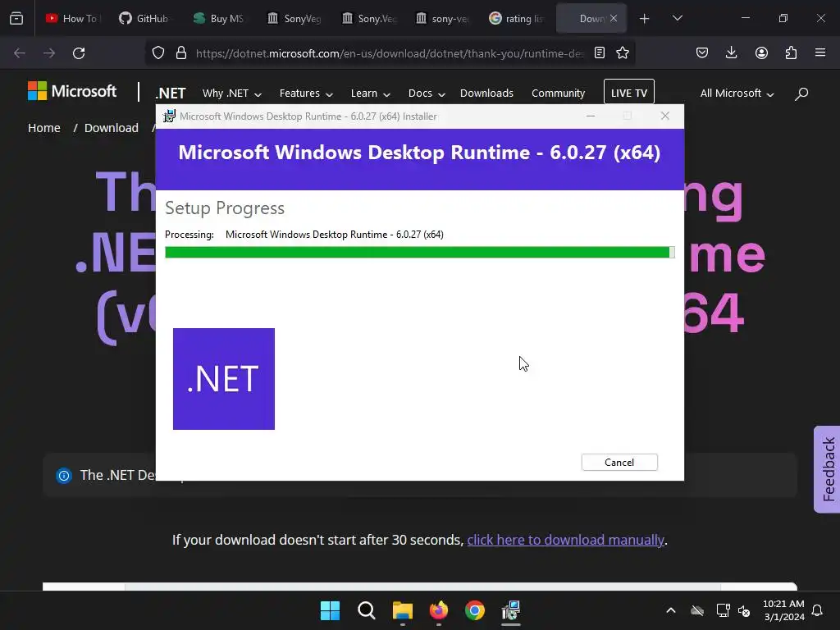Viewport: 840px width, 630px height.
Task: Expand the Why .NET menu
Action: click(x=232, y=94)
